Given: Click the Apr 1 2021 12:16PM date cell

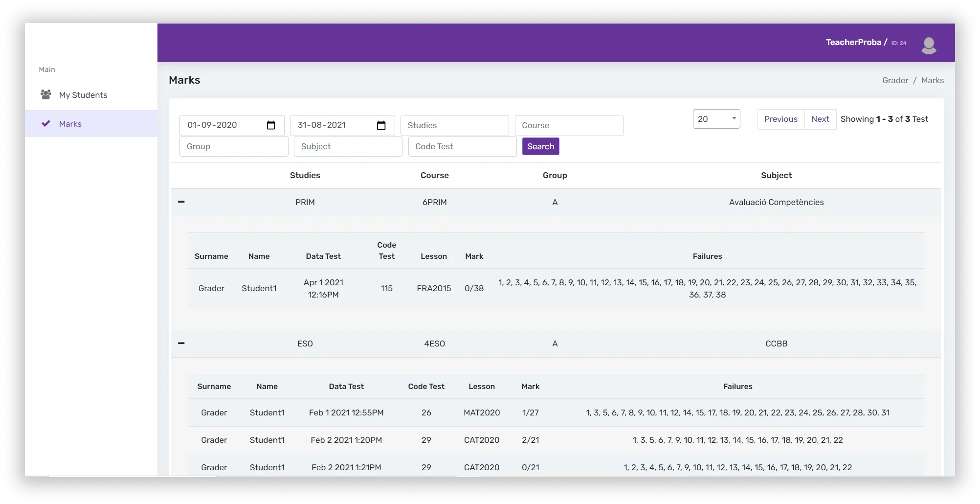Looking at the screenshot, I should click(x=323, y=288).
